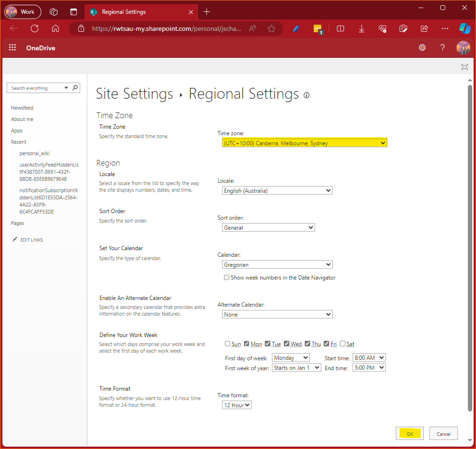Viewport: 476px width, 449px height.
Task: Navigate to Site Settings breadcrumb
Action: pos(134,94)
